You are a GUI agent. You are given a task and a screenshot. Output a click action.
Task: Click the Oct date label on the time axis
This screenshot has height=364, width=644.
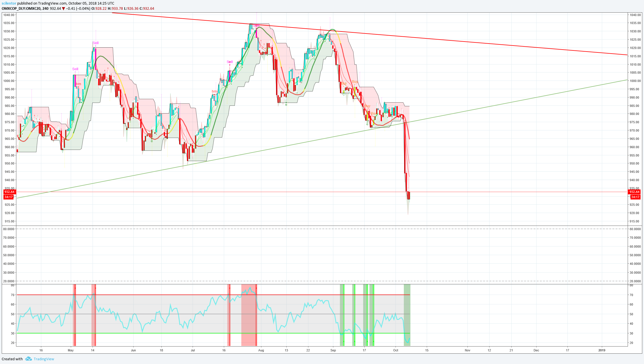coord(396,350)
